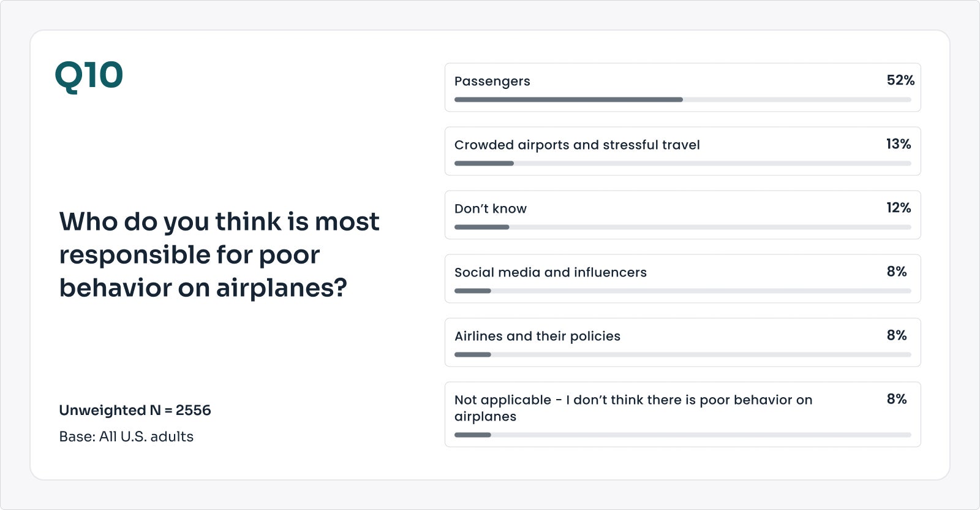The image size is (980, 510).
Task: Click the Don't know progress bar
Action: 682,227
